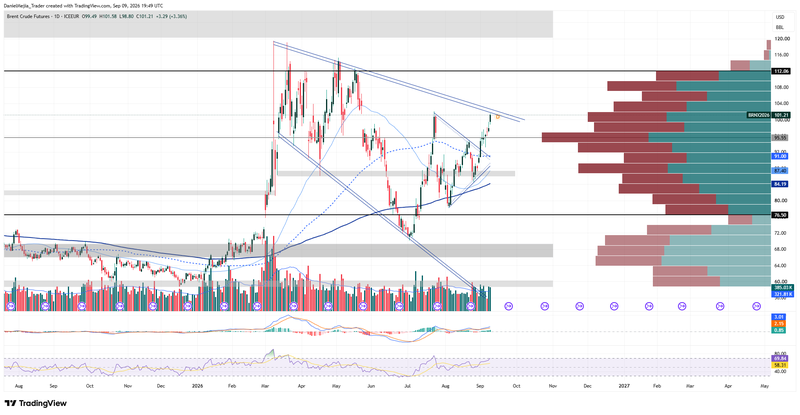The width and height of the screenshot is (800, 415).
Task: Click contract switch marker just before Oct
Action: pos(508,306)
